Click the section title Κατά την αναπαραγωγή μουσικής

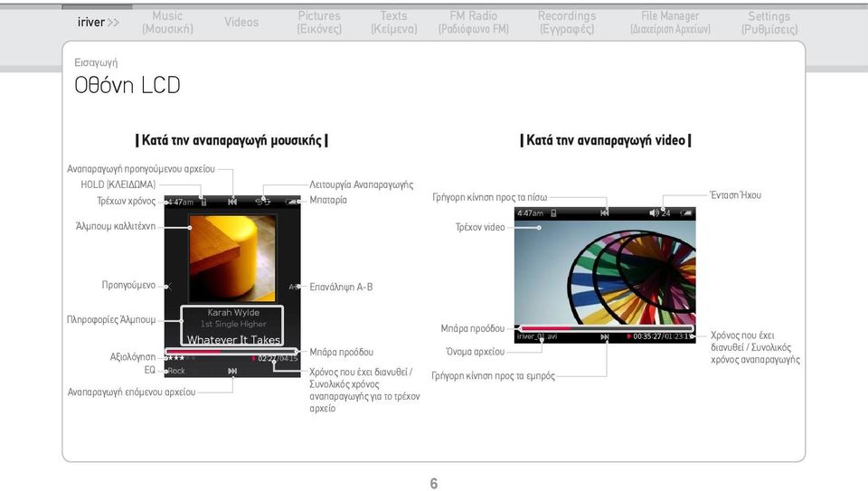pyautogui.click(x=232, y=140)
